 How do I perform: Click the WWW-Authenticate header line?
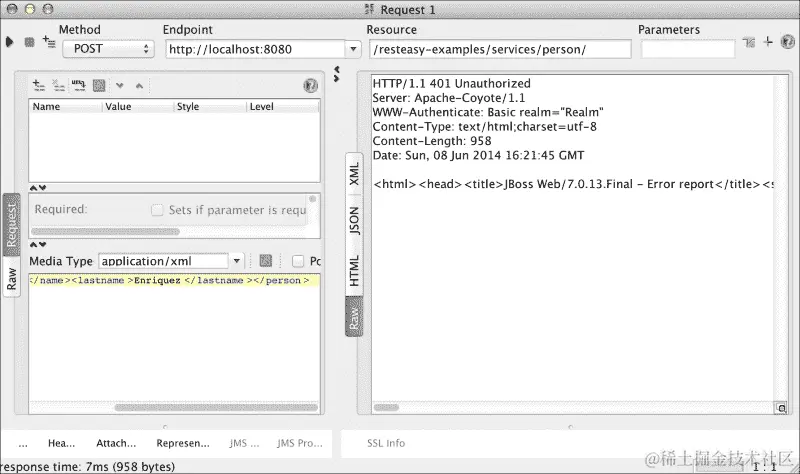(488, 112)
